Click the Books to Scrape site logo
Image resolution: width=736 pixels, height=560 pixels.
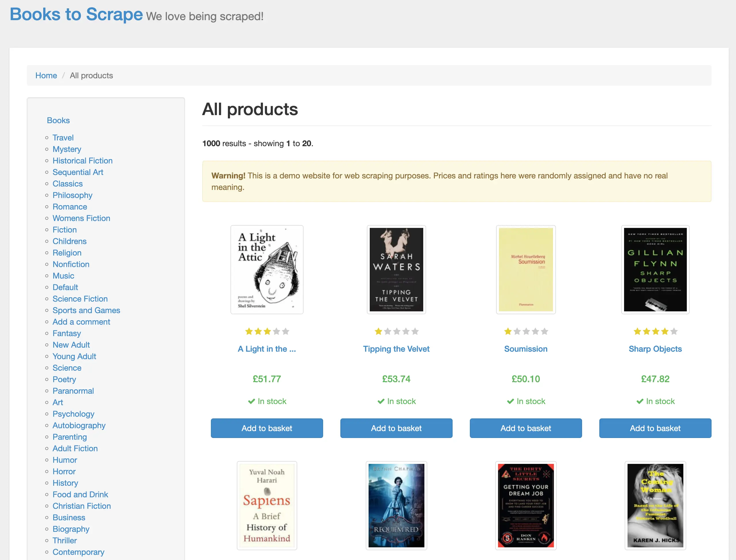click(x=76, y=15)
